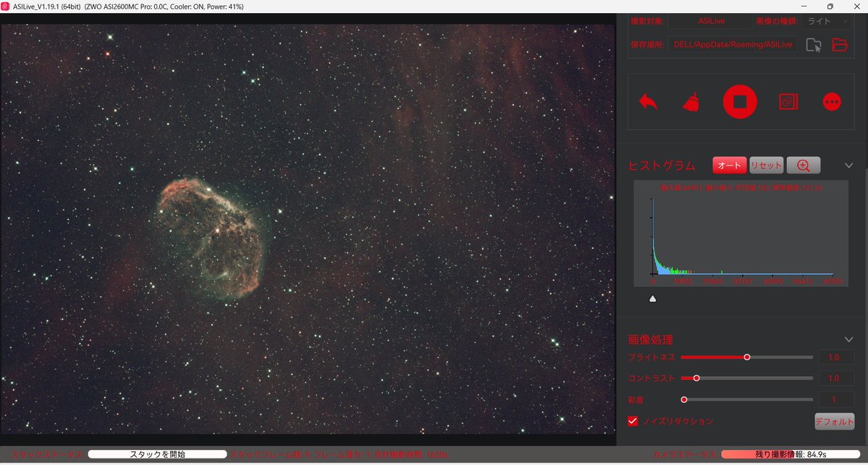Open the three-dots more options icon
Image resolution: width=868 pixels, height=465 pixels.
tap(832, 102)
